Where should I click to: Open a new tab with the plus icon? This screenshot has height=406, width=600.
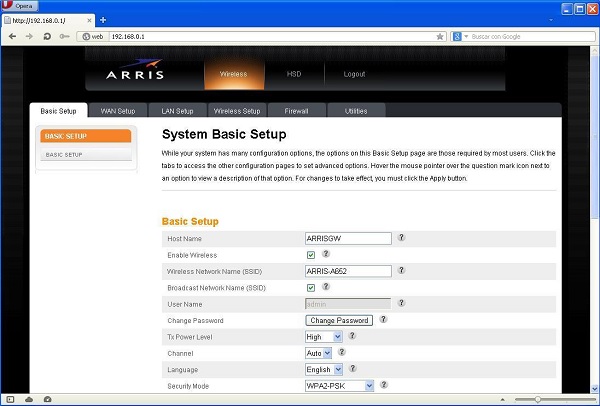click(x=103, y=20)
